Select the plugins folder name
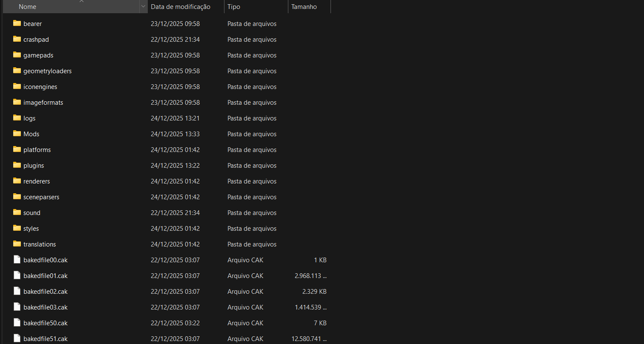 click(x=34, y=166)
